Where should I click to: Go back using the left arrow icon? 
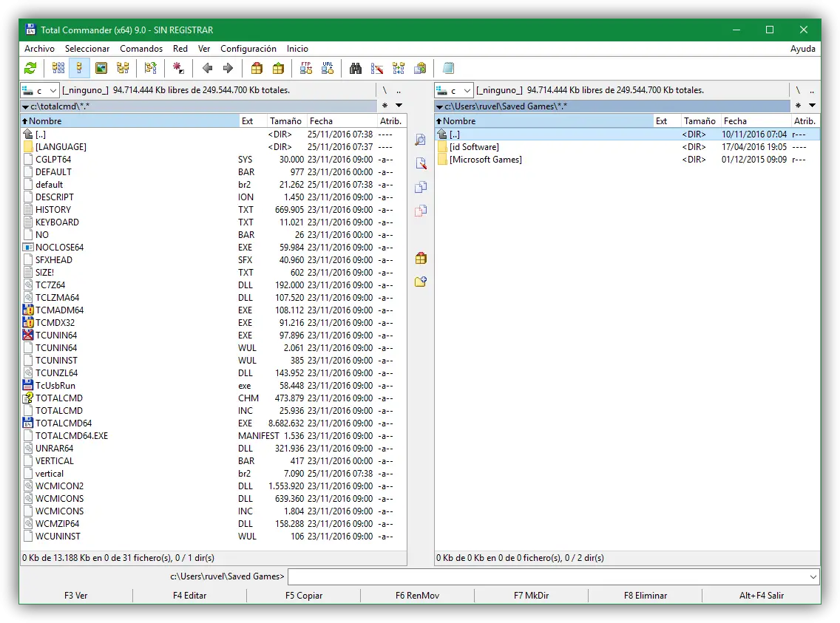point(207,68)
